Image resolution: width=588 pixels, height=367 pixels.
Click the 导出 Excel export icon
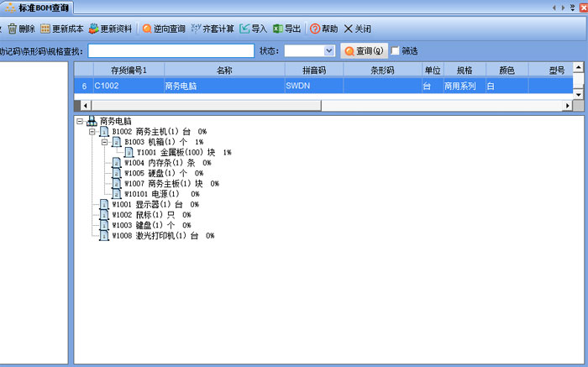coord(278,29)
